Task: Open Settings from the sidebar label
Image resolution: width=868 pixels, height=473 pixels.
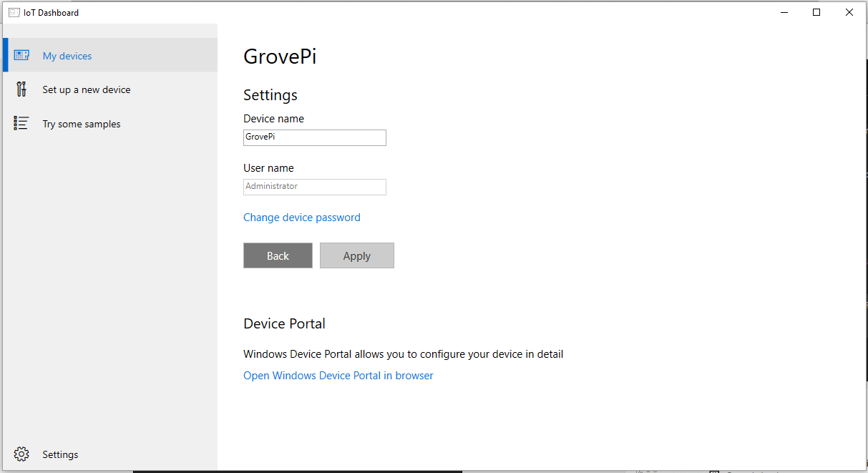Action: tap(60, 454)
